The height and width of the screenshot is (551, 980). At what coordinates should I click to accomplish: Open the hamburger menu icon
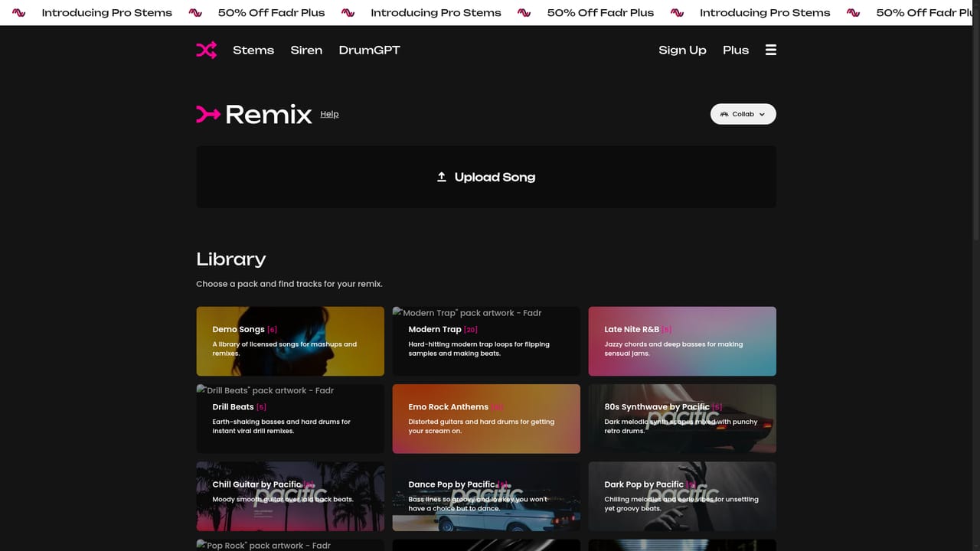[x=771, y=50]
